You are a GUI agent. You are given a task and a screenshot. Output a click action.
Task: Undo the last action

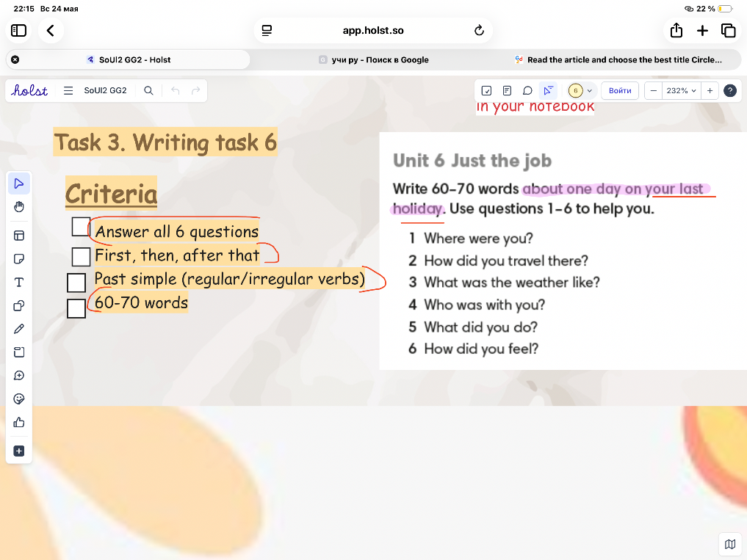click(176, 90)
